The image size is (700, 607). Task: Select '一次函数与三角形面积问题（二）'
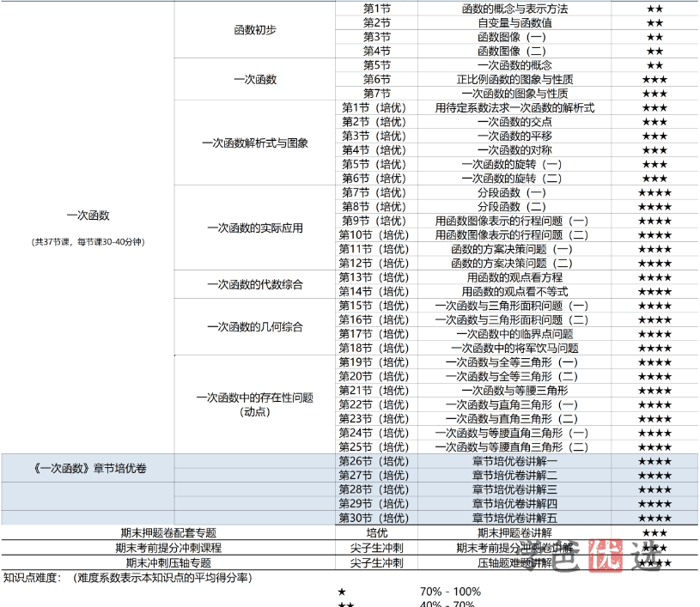pyautogui.click(x=514, y=320)
